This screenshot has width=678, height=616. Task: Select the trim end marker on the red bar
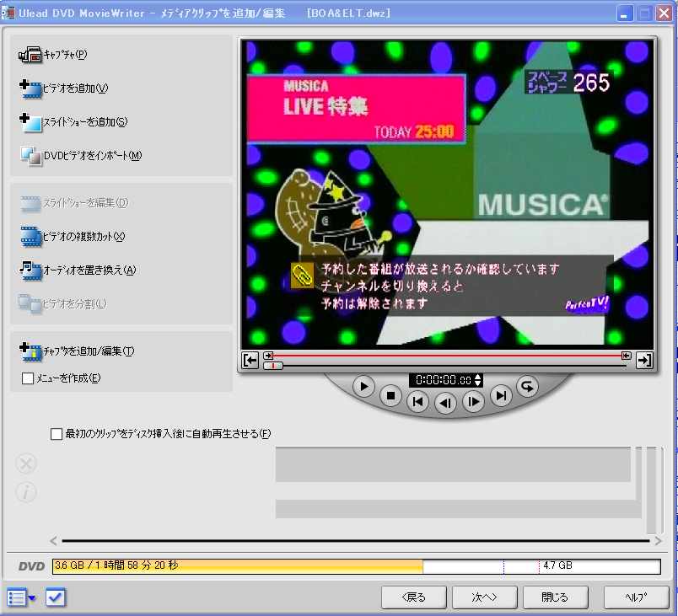626,356
